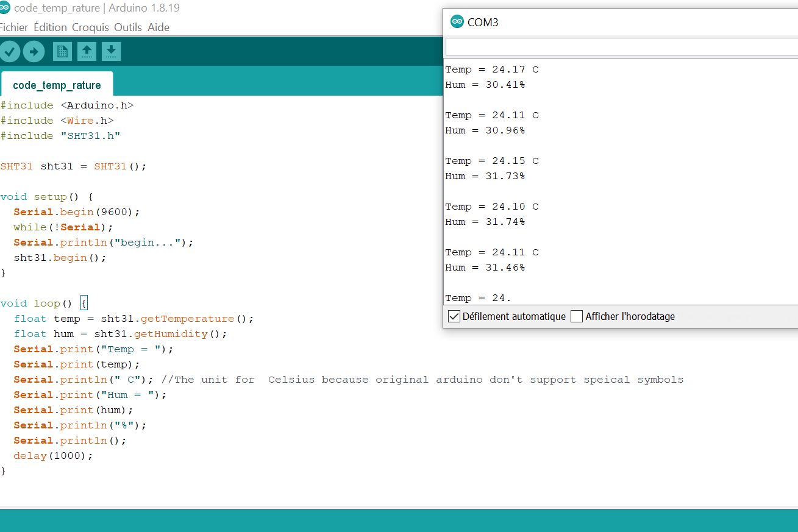Open the Outils menu
The height and width of the screenshot is (532, 798).
tap(128, 27)
